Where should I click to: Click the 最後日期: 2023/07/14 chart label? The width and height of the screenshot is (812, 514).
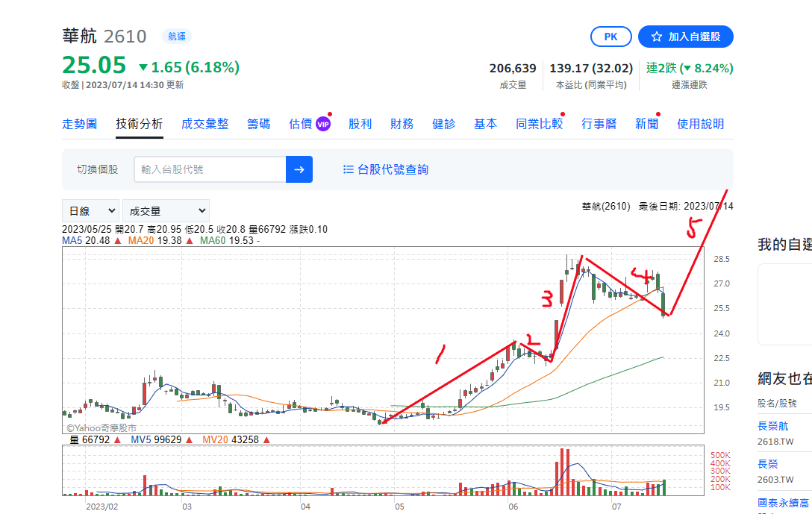coord(686,207)
